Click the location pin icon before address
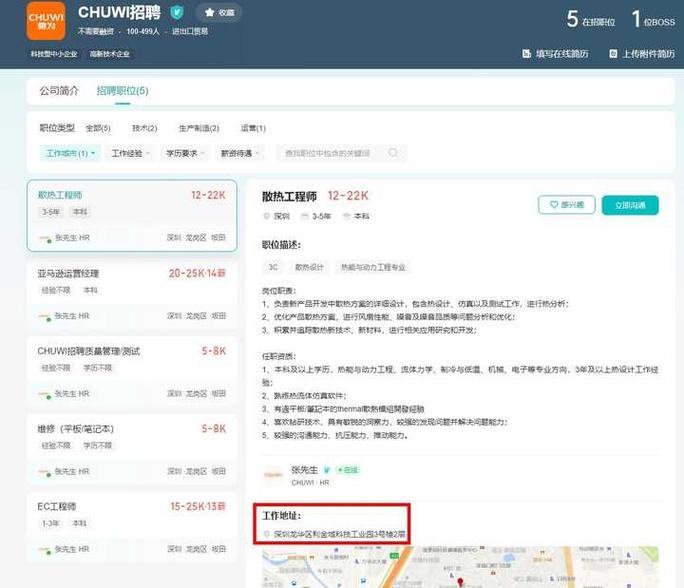The height and width of the screenshot is (588, 684). pos(267,534)
